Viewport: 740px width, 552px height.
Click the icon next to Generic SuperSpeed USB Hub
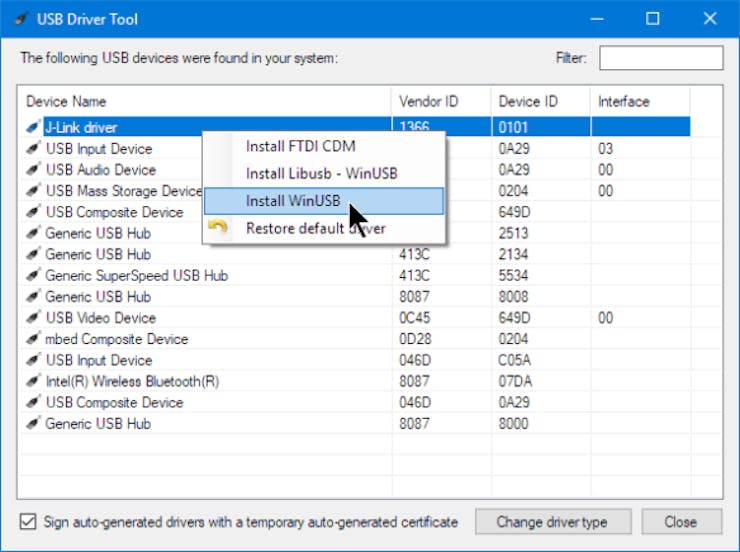[34, 276]
